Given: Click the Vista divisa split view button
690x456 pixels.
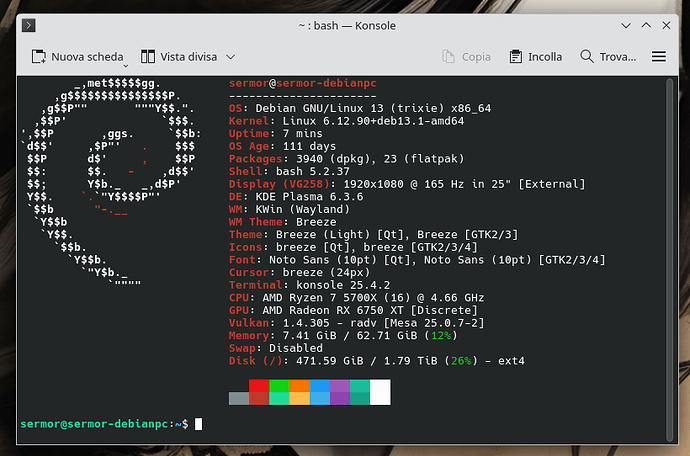Looking at the screenshot, I should (179, 57).
